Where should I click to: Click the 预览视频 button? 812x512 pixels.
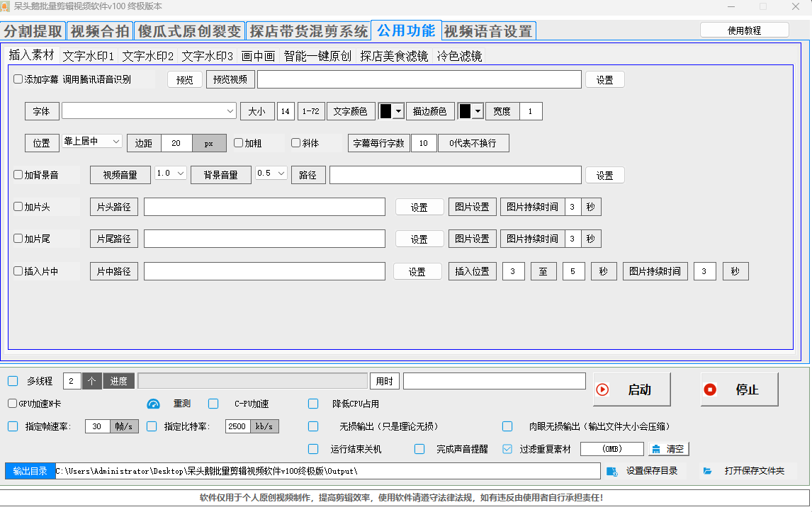(x=230, y=80)
